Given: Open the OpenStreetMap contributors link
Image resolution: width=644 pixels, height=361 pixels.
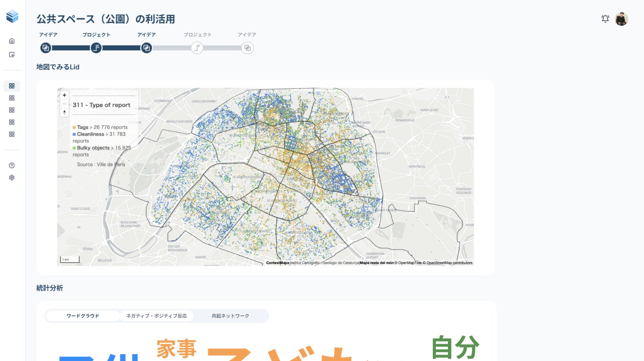Looking at the screenshot, I should (x=448, y=263).
